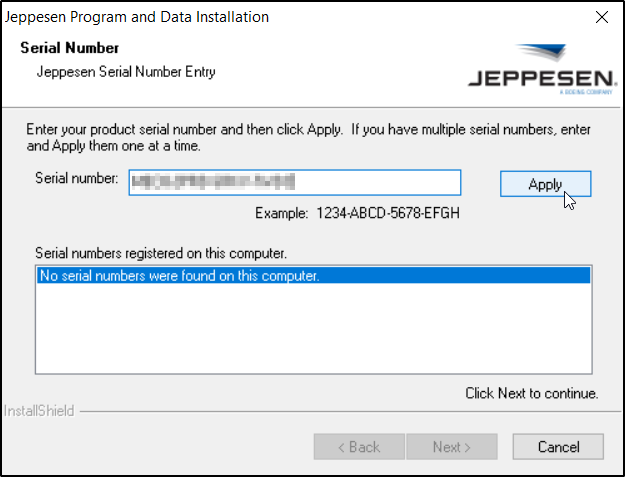Click the Back navigation button

(359, 447)
